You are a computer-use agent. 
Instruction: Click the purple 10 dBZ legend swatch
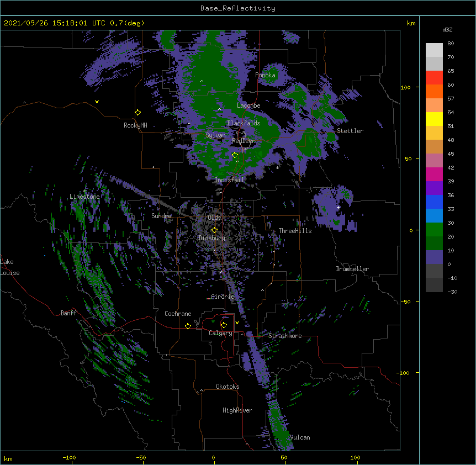[x=434, y=257]
